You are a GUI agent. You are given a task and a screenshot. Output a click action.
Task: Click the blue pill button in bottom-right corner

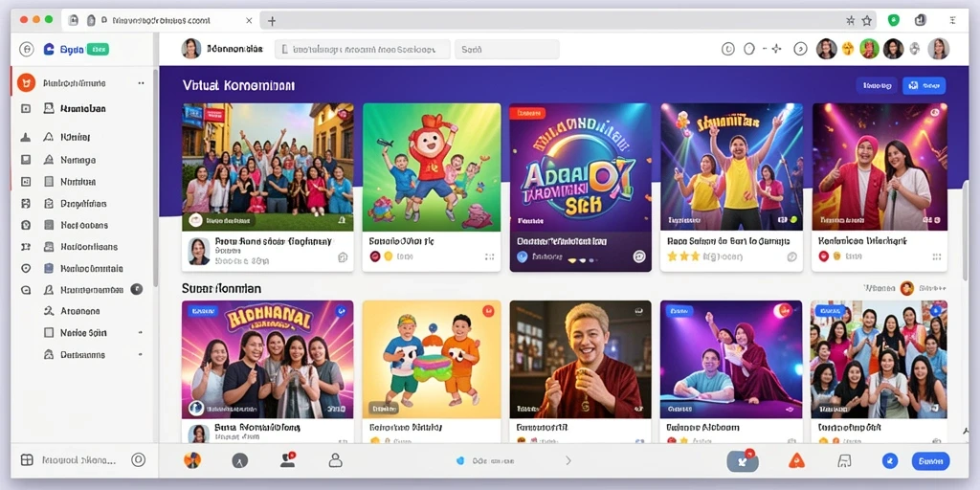coord(930,461)
